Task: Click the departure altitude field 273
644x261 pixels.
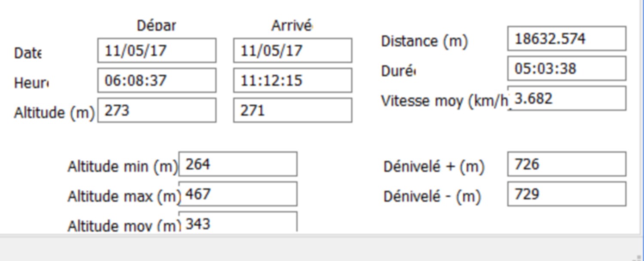Action: pyautogui.click(x=157, y=111)
